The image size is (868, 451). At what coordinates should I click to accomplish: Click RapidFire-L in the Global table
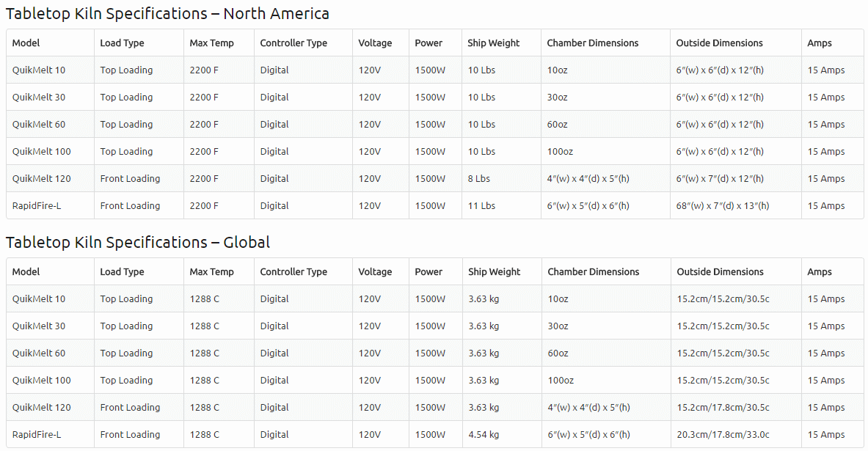tap(37, 434)
